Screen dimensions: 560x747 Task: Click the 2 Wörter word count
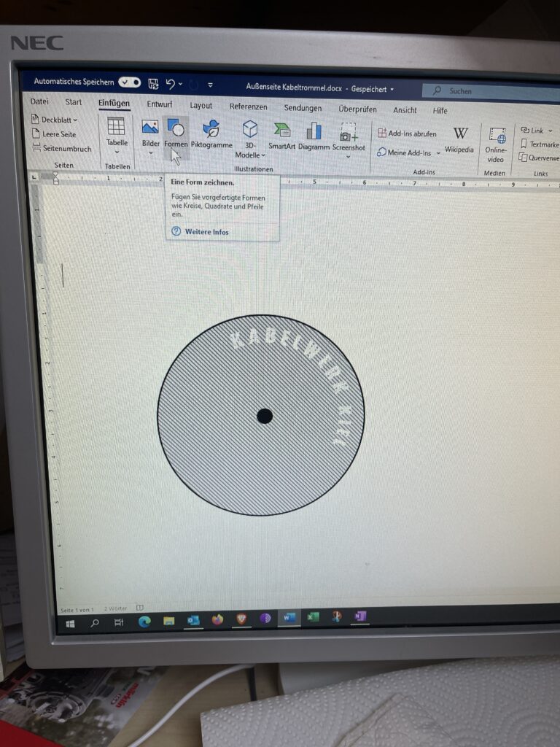click(x=116, y=608)
